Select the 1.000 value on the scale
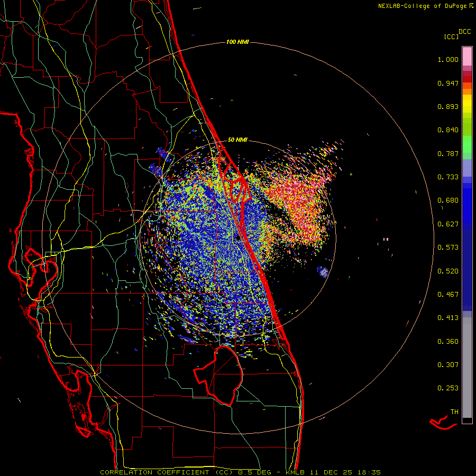The image size is (476, 476). pos(448,59)
